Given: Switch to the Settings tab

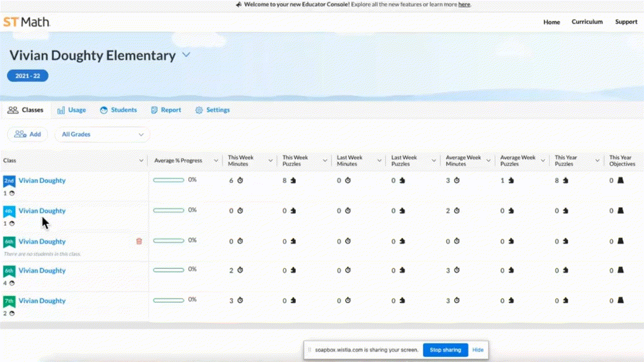Looking at the screenshot, I should 212,110.
